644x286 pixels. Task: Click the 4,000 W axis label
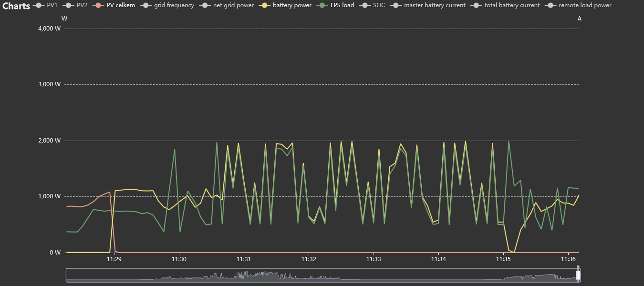pyautogui.click(x=49, y=29)
